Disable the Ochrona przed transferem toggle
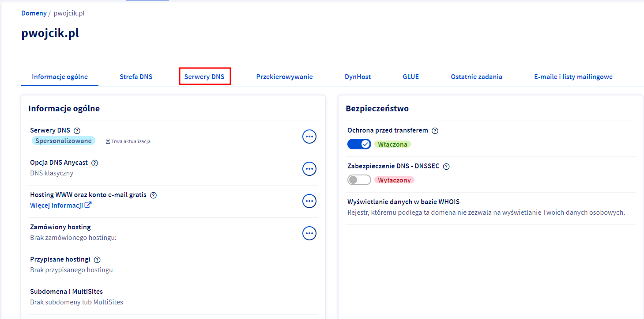The width and height of the screenshot is (644, 319). coord(359,144)
